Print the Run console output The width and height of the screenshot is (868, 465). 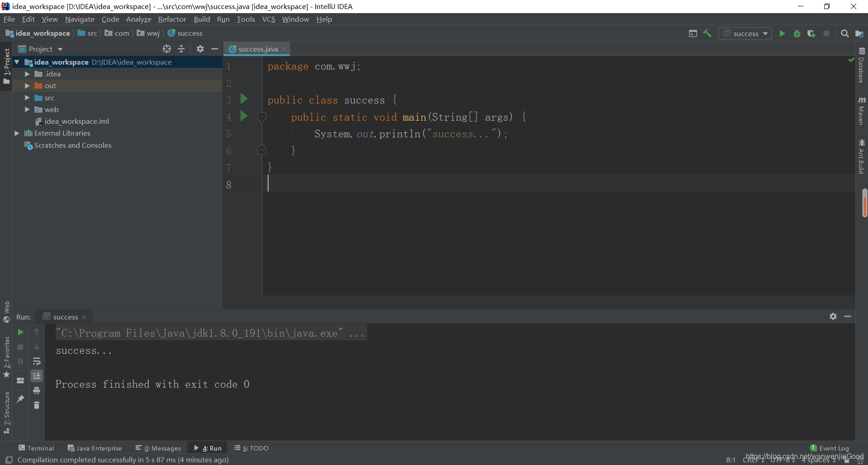(37, 390)
